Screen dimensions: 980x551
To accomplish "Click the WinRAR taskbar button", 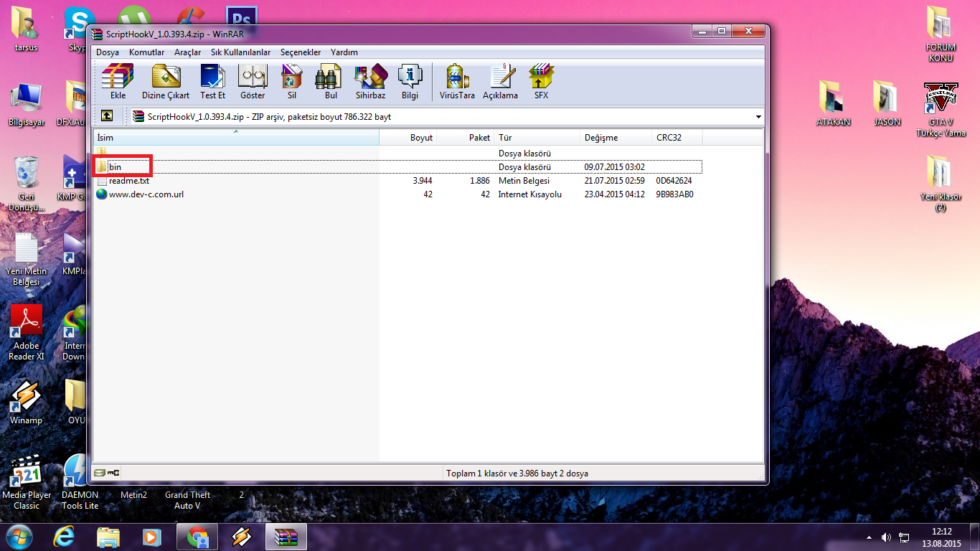I will (x=286, y=537).
